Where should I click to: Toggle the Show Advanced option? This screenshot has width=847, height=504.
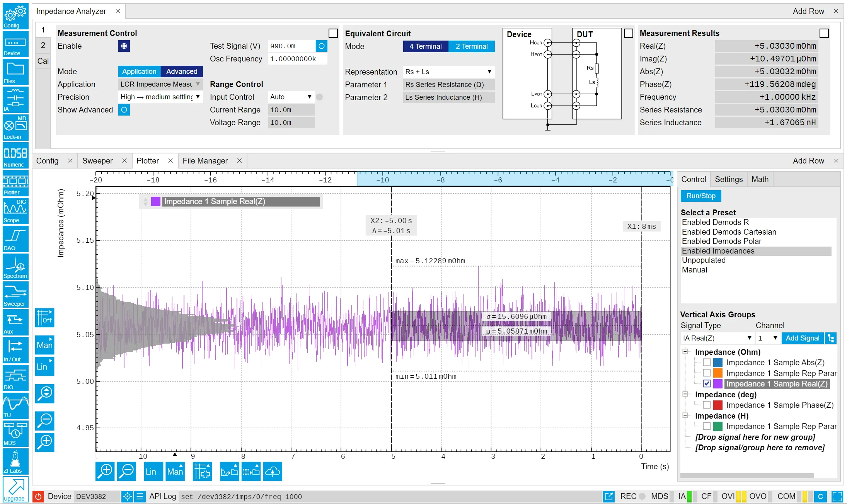coord(124,110)
